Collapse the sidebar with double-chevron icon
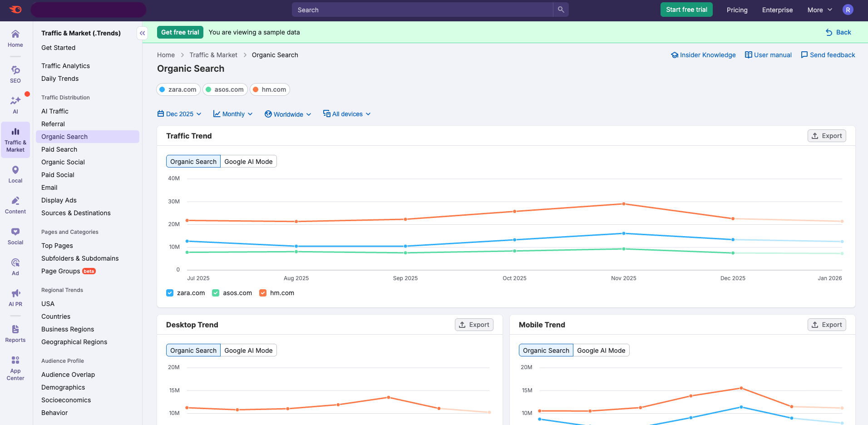 (x=143, y=33)
